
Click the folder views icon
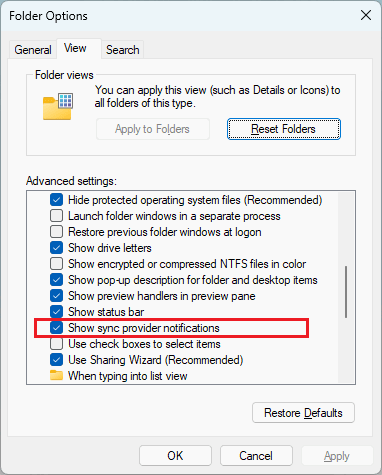pos(58,106)
